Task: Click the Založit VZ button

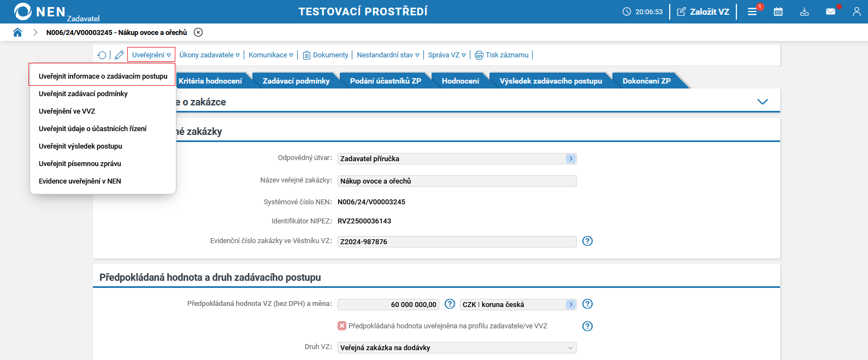Action: pos(703,11)
